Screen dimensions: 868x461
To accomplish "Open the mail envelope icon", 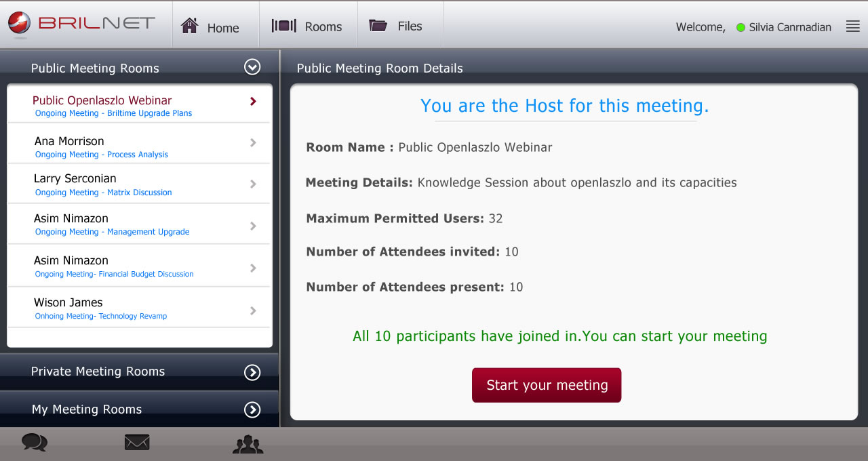I will [x=137, y=443].
